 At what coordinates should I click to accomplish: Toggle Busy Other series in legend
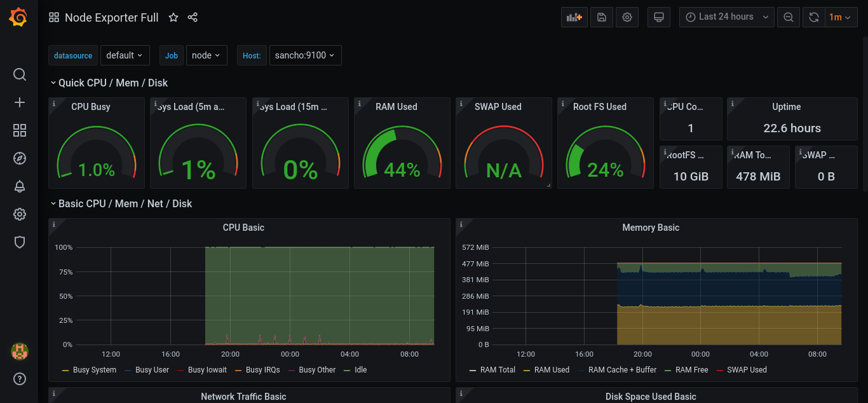pyautogui.click(x=317, y=370)
